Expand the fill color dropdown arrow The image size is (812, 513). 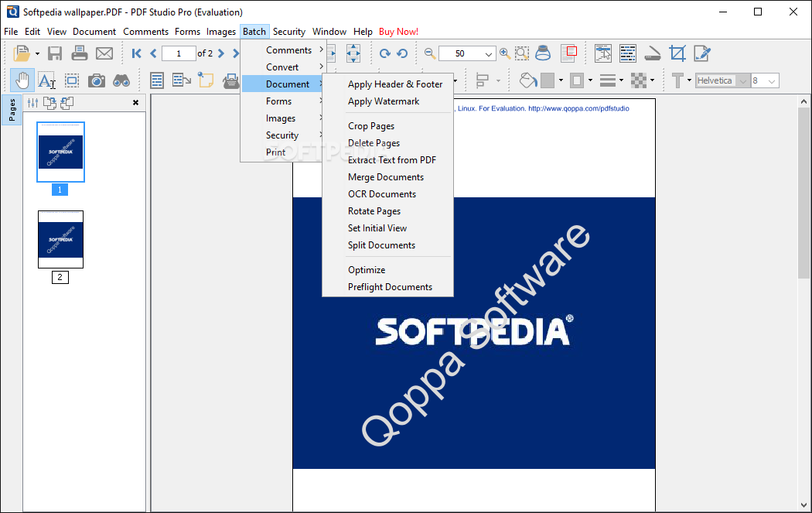(561, 80)
